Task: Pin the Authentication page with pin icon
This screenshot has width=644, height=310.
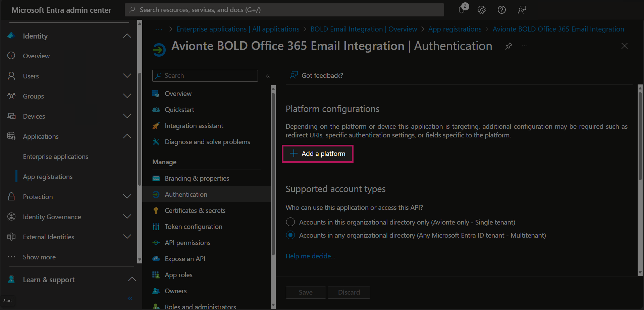Action: 508,46
